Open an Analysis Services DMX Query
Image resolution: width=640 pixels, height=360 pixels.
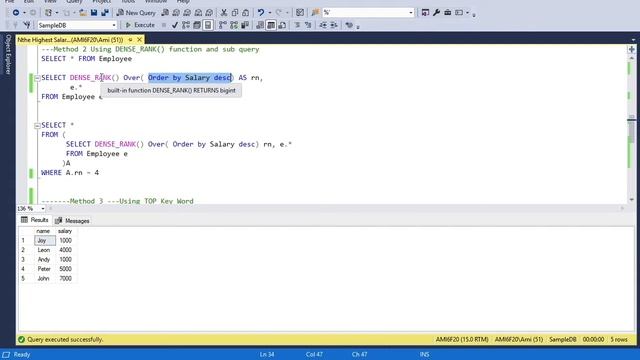point(187,13)
